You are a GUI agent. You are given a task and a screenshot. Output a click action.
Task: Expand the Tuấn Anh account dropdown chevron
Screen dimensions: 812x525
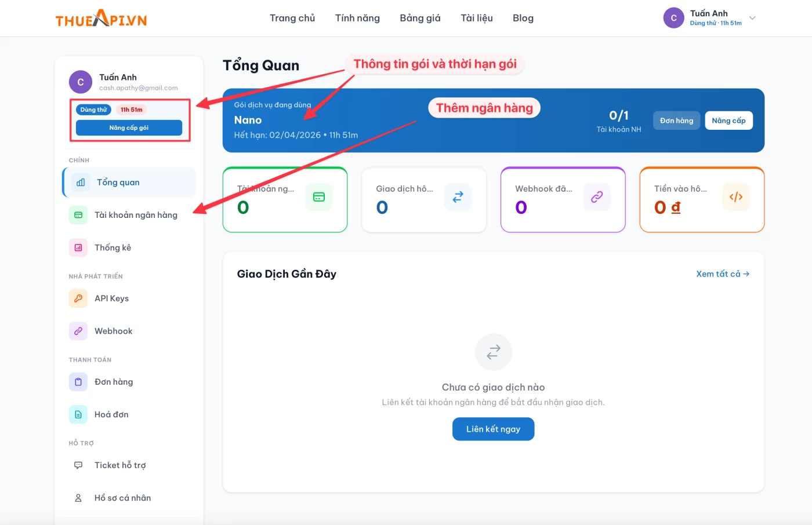coord(752,18)
